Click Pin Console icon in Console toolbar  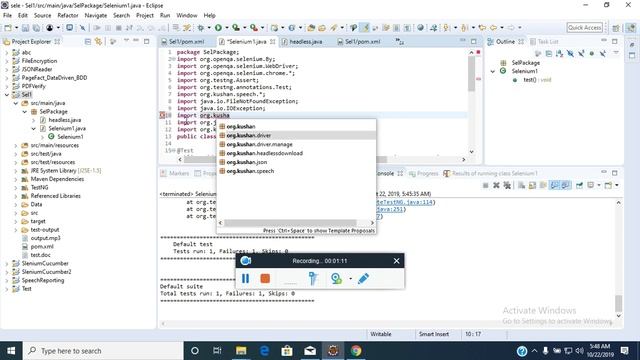click(x=579, y=185)
